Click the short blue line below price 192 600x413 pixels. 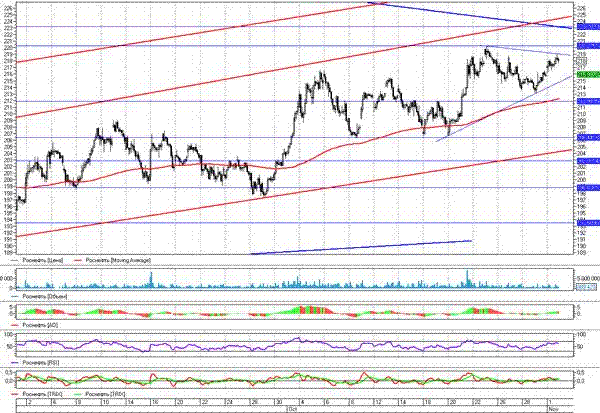360,246
